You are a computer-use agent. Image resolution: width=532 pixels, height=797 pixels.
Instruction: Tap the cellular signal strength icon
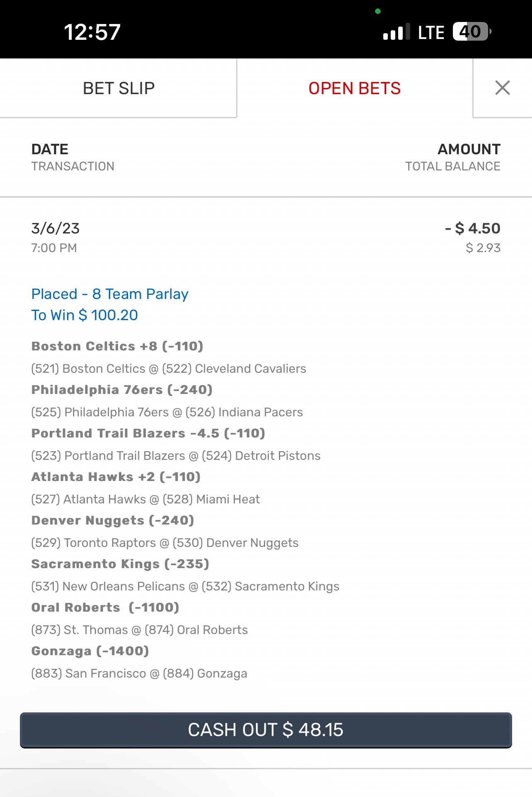[x=396, y=32]
